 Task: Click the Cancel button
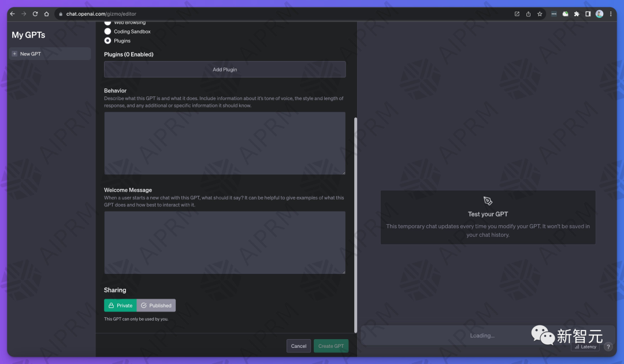point(299,346)
